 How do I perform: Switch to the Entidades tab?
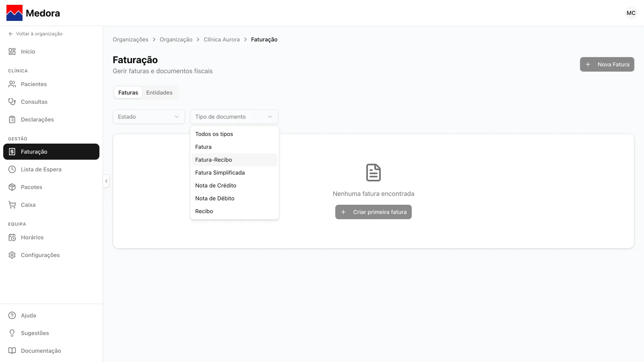(159, 93)
